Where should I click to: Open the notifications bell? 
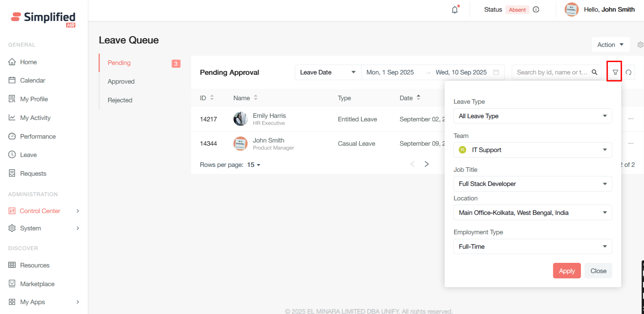point(455,10)
